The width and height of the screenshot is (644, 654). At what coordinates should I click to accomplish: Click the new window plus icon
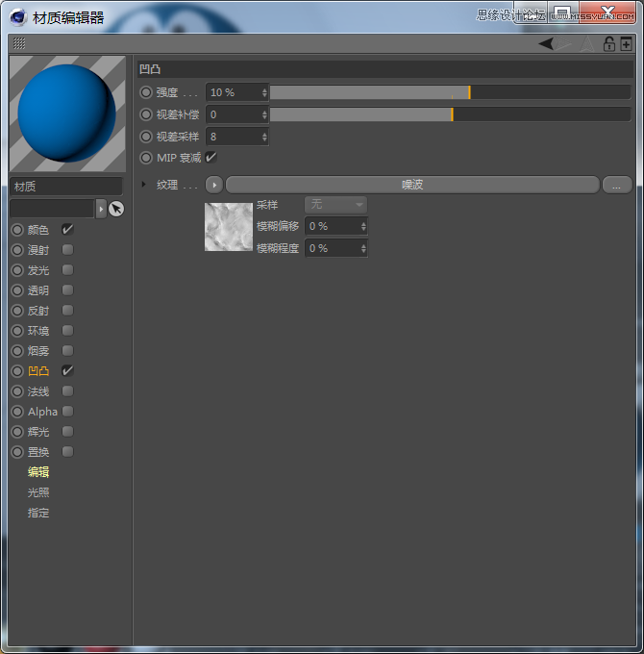(x=626, y=43)
